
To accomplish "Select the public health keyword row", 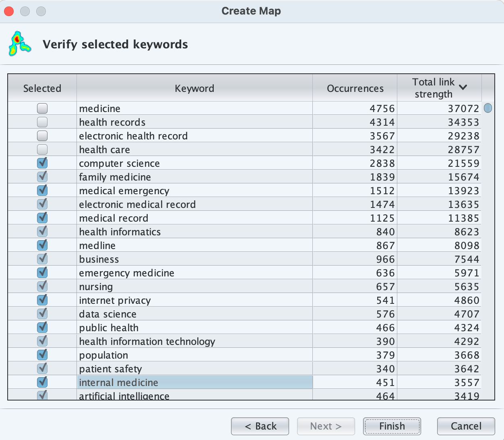I will [195, 328].
